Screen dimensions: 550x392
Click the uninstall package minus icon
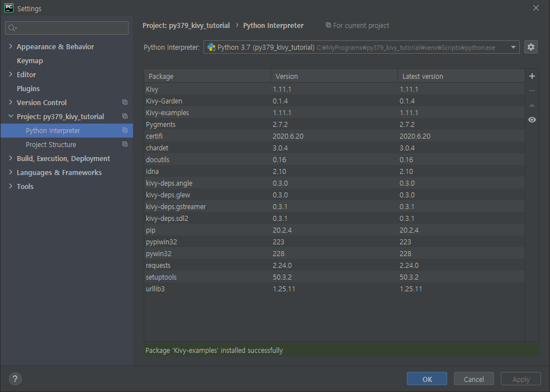[532, 91]
